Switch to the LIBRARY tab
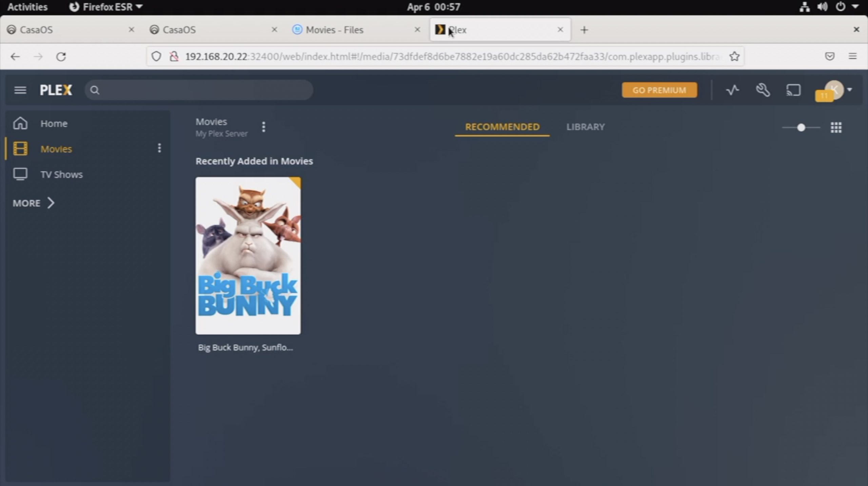 [x=585, y=127]
